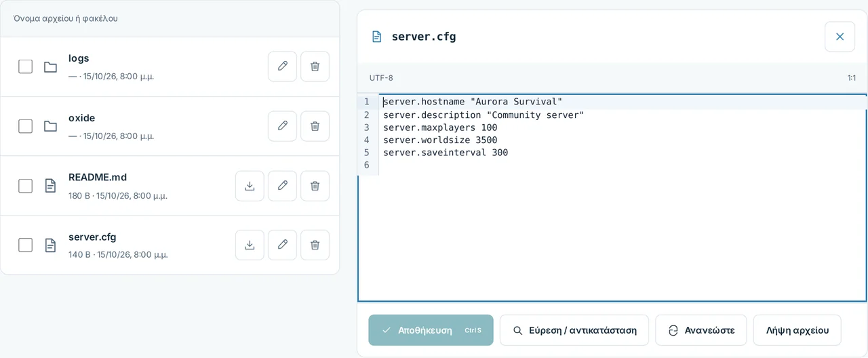This screenshot has height=358, width=868.
Task: Delete the oxide folder
Action: pos(315,126)
